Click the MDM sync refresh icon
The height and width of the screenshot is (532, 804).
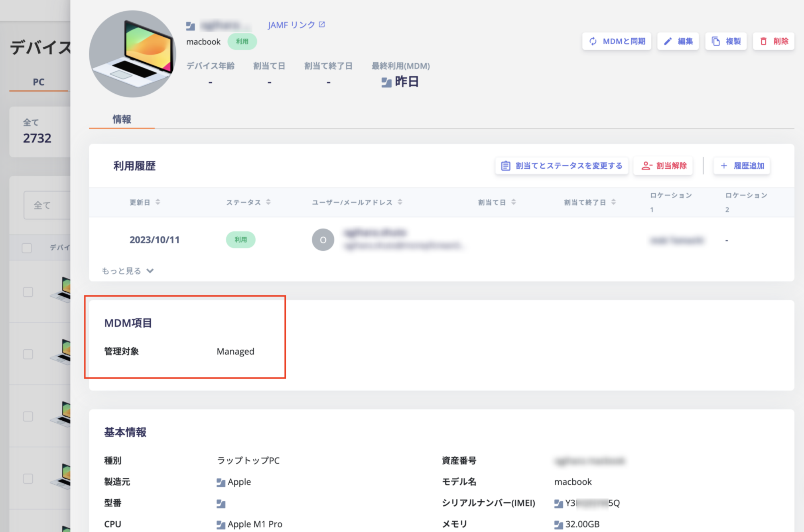(593, 41)
